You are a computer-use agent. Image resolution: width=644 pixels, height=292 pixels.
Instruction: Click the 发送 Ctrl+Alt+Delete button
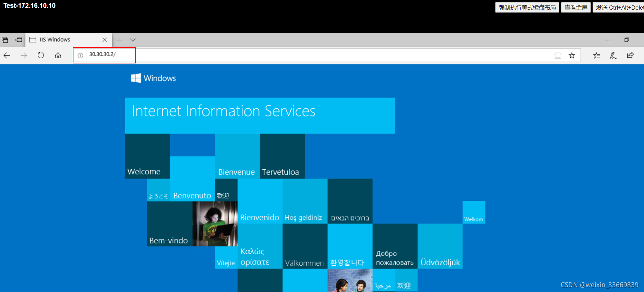[x=618, y=8]
